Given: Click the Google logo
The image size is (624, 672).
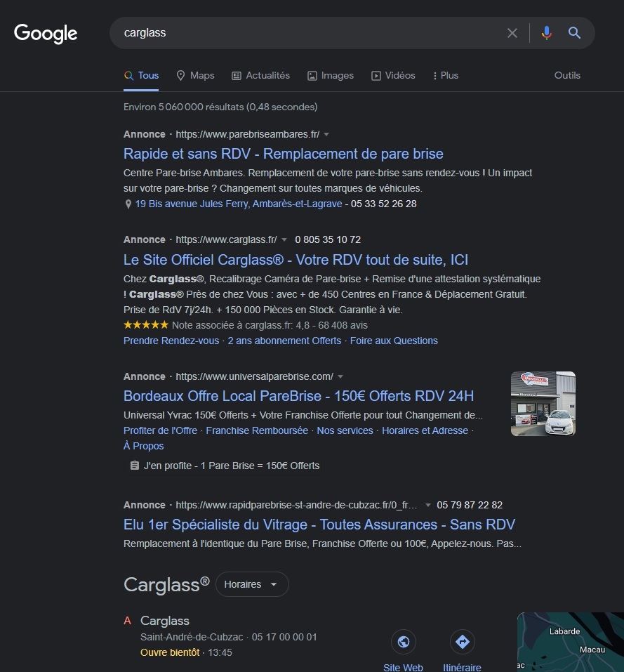Looking at the screenshot, I should click(x=46, y=34).
